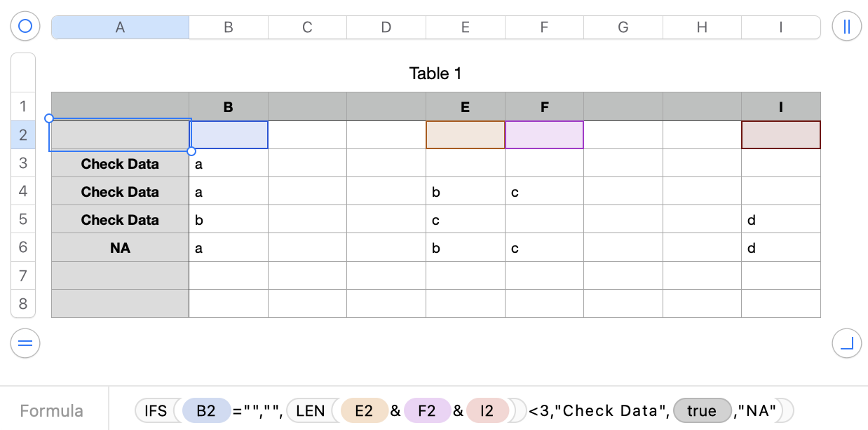Click the E2 reference token in formula
The width and height of the screenshot is (868, 430).
(x=364, y=410)
